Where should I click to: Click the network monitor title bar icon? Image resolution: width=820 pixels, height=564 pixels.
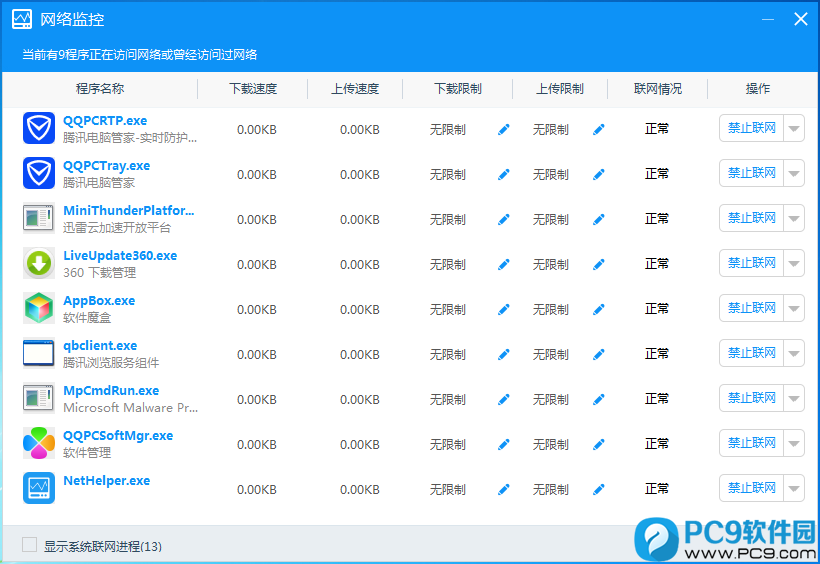(x=22, y=19)
